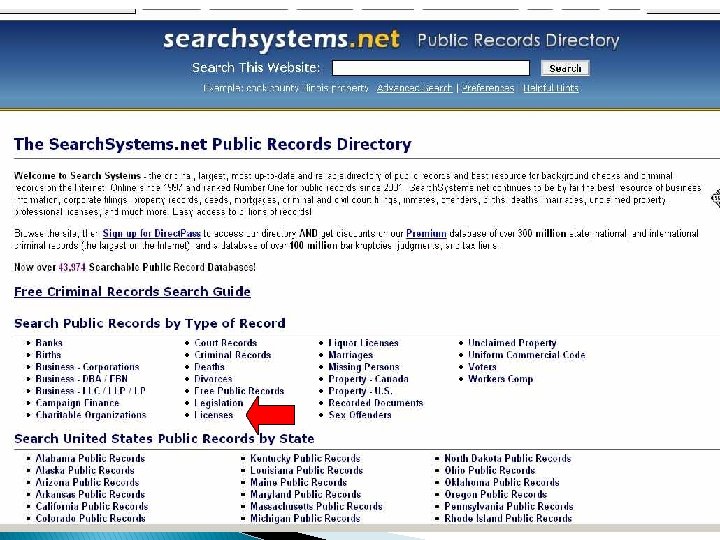Image resolution: width=720 pixels, height=540 pixels.
Task: Open Rhode Island Public Records
Action: pyautogui.click(x=508, y=518)
